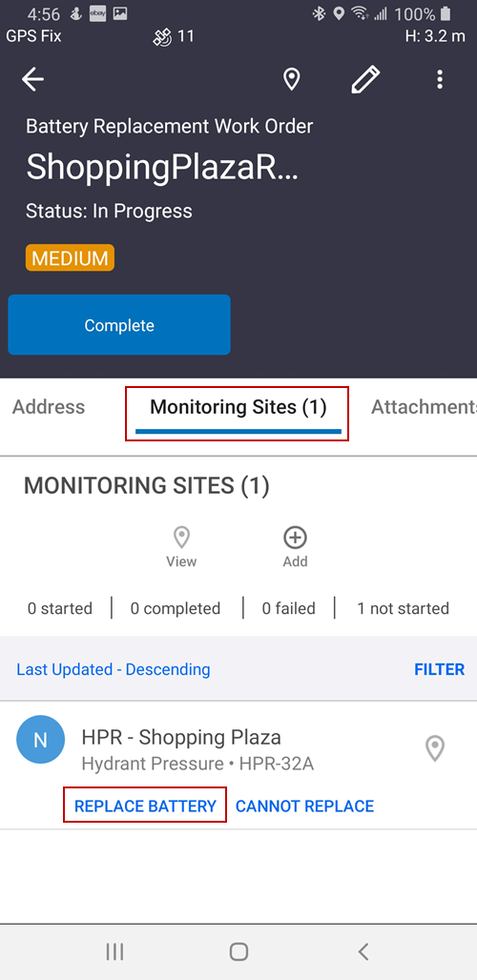Select the Monitoring Sites (1) tab
The height and width of the screenshot is (980, 477).
(x=238, y=407)
